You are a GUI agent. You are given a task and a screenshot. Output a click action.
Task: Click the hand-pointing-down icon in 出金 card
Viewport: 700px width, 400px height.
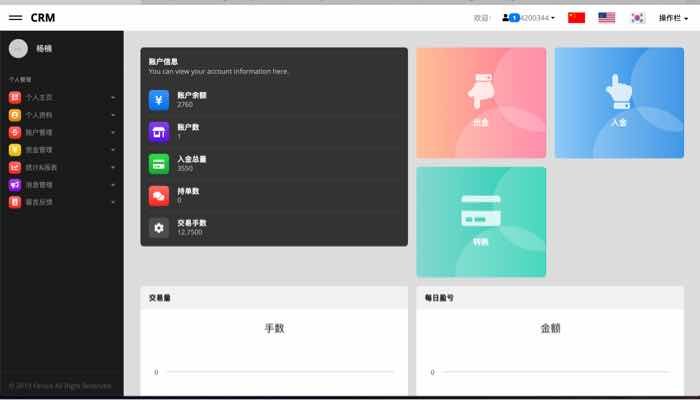coord(481,91)
